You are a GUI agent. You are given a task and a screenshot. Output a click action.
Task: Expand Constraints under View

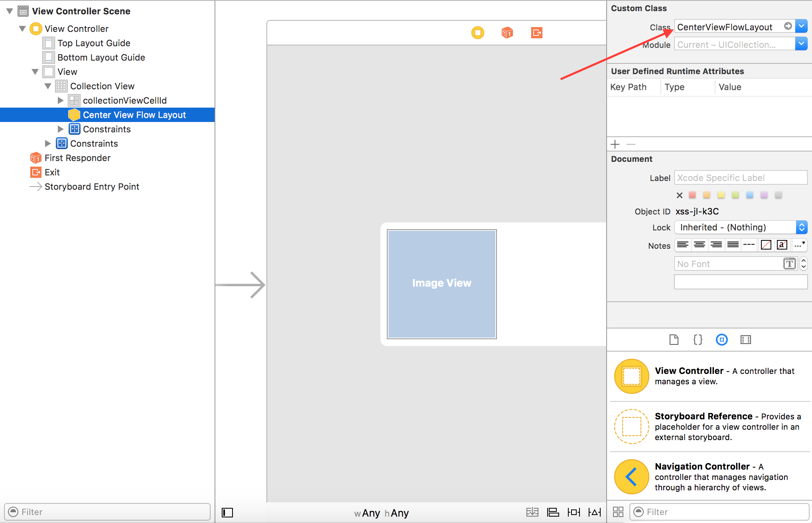pos(48,144)
